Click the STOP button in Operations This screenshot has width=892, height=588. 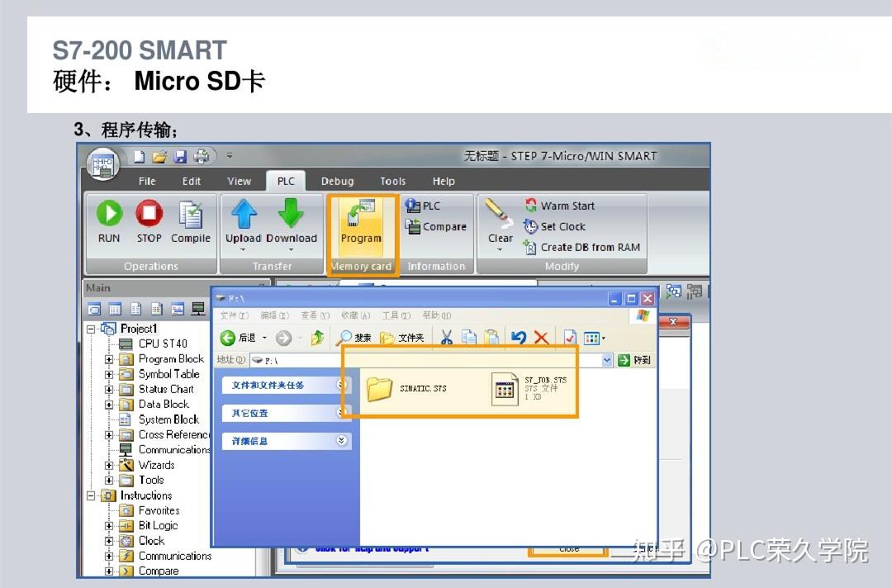point(149,221)
